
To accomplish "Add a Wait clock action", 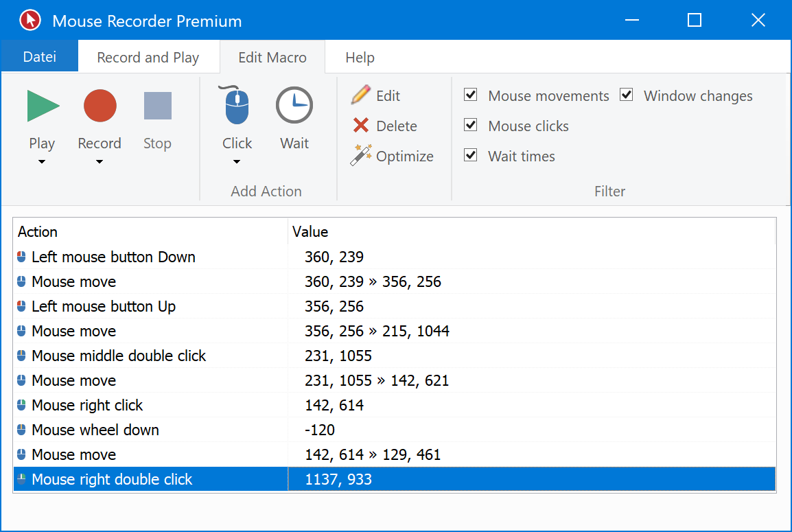I will (294, 106).
